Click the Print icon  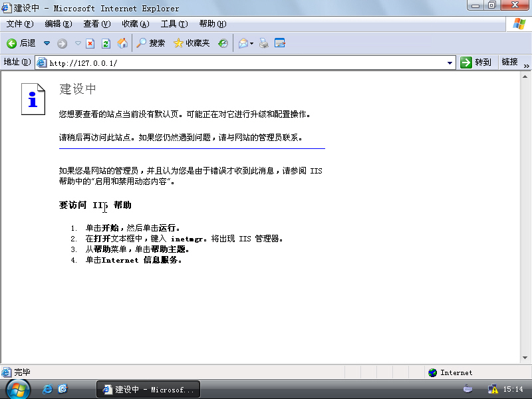click(264, 43)
